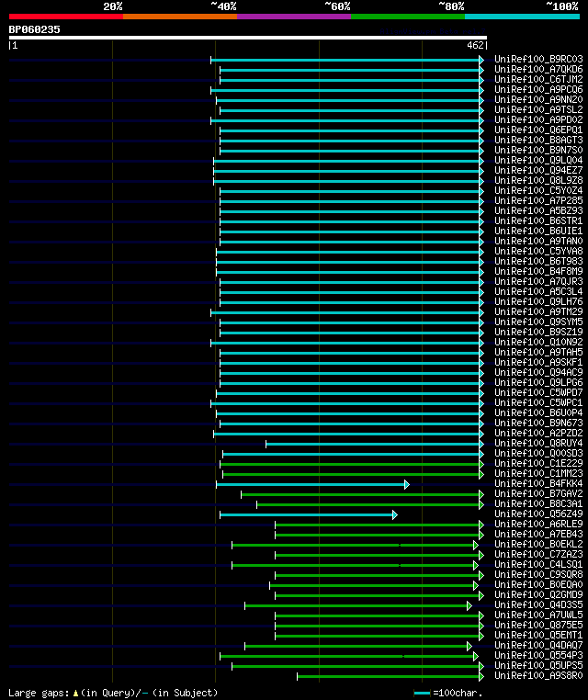Image resolution: width=588 pixels, height=700 pixels.
Task: Open UniRef100_Q6EPQ1 hit link
Action: pyautogui.click(x=538, y=130)
